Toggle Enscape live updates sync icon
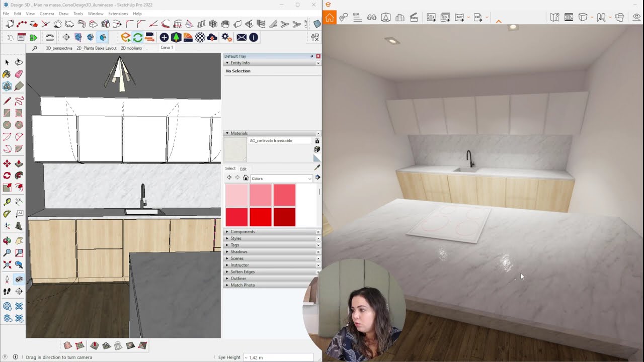 coord(137,37)
